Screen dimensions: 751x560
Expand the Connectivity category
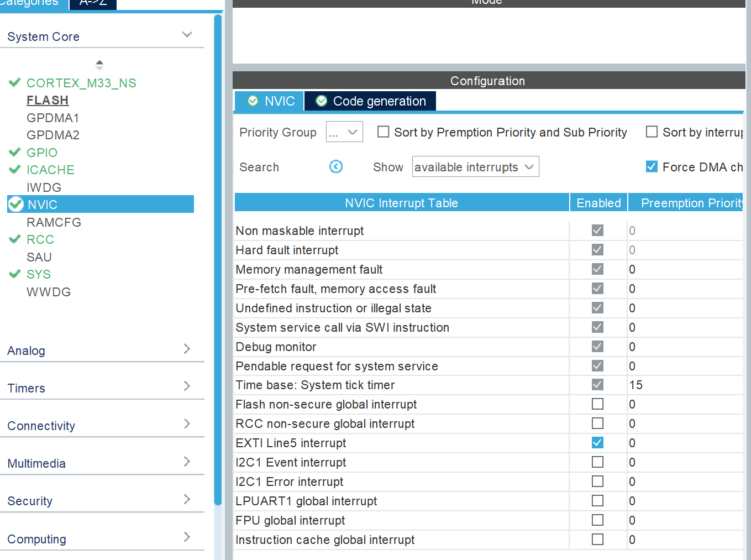click(x=187, y=426)
